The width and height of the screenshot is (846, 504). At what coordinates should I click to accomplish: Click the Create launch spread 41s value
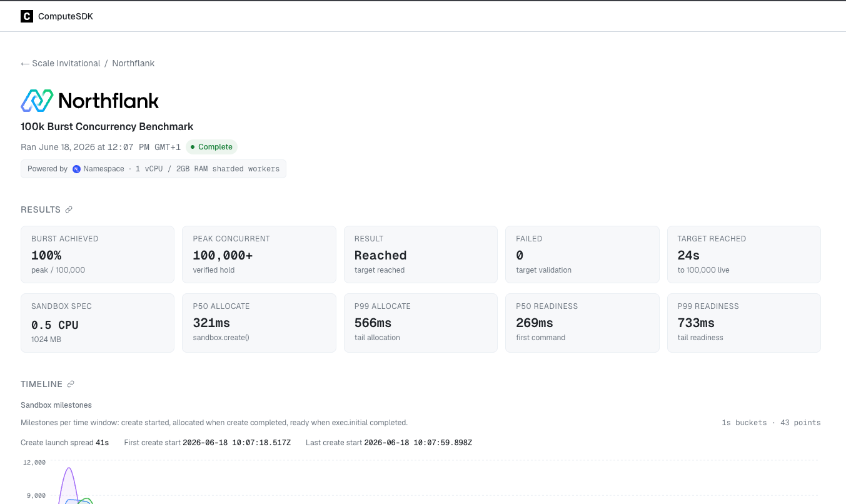point(103,443)
